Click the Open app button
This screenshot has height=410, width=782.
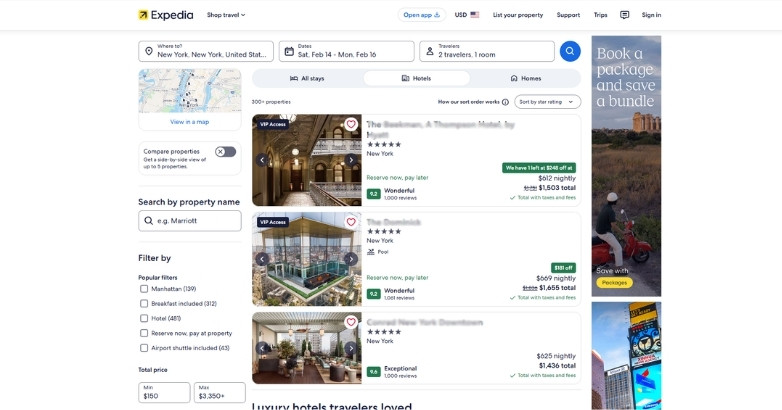pyautogui.click(x=421, y=15)
